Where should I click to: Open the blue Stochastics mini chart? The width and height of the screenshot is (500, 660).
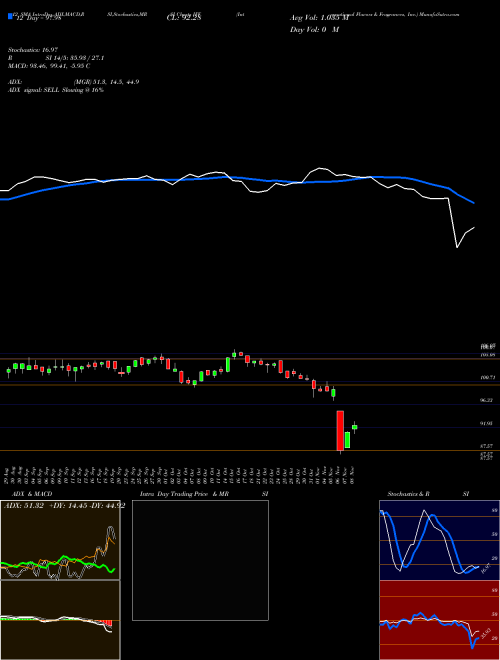click(439, 540)
